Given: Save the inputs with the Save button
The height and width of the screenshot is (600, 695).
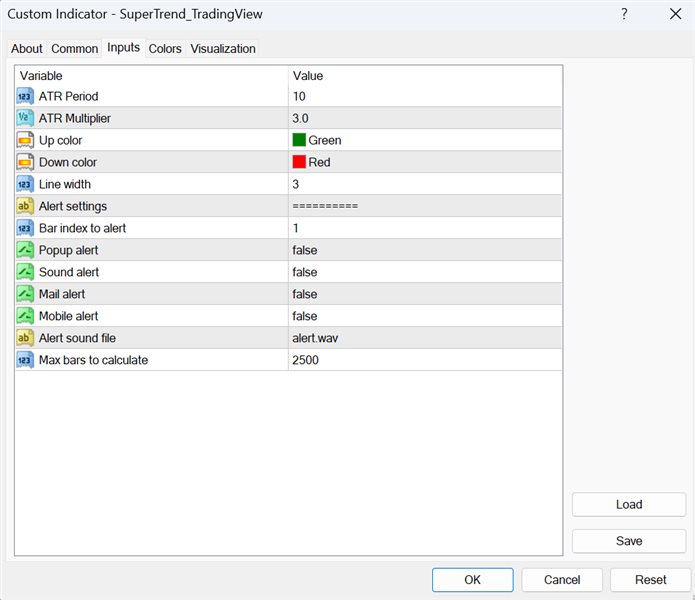Looking at the screenshot, I should click(629, 541).
